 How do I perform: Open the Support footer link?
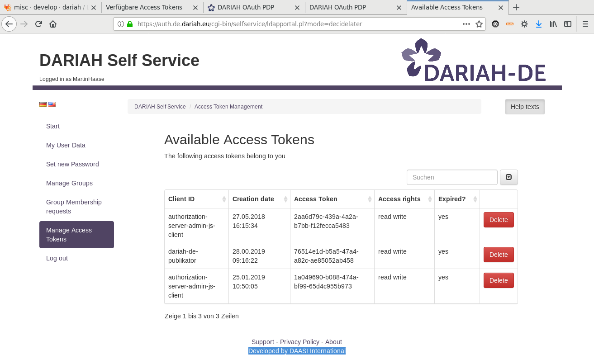(263, 342)
